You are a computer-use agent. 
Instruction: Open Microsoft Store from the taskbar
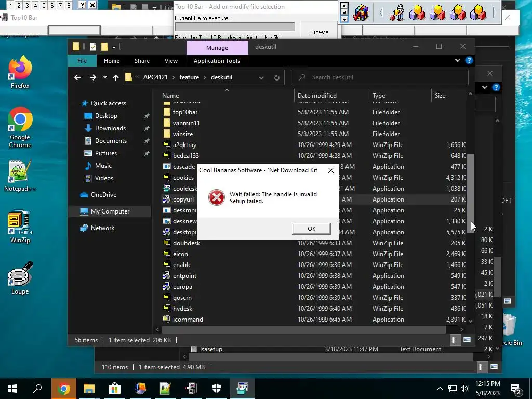(x=115, y=389)
